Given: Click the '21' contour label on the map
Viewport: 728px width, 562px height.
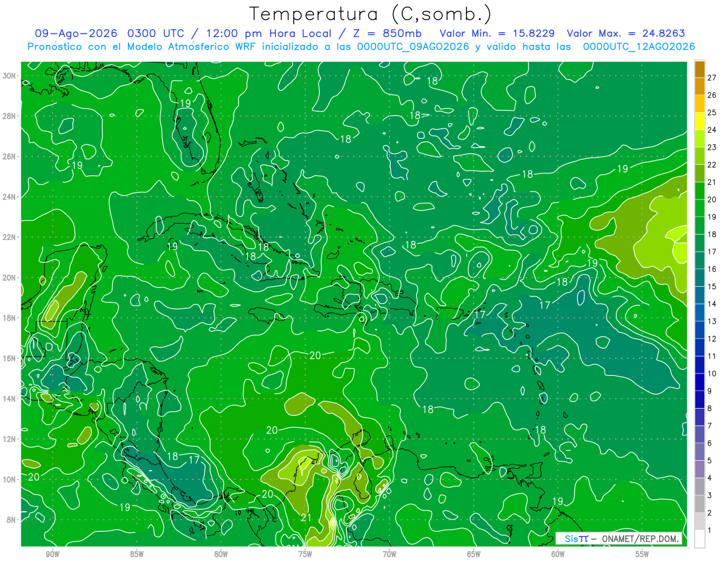Looking at the screenshot, I should coord(306,517).
